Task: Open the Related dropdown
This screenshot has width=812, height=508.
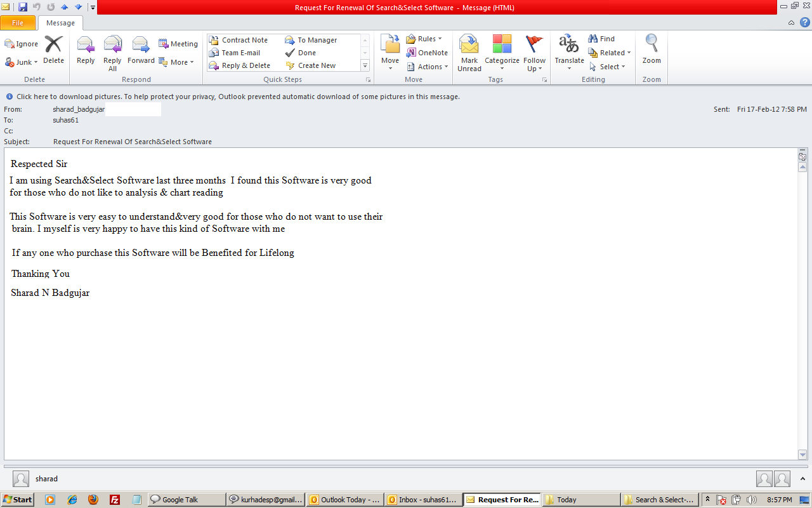Action: (610, 53)
